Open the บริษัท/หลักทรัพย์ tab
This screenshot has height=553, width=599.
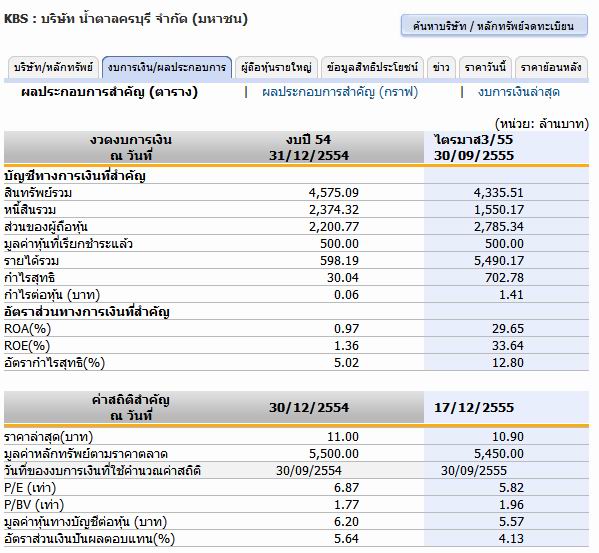click(53, 68)
